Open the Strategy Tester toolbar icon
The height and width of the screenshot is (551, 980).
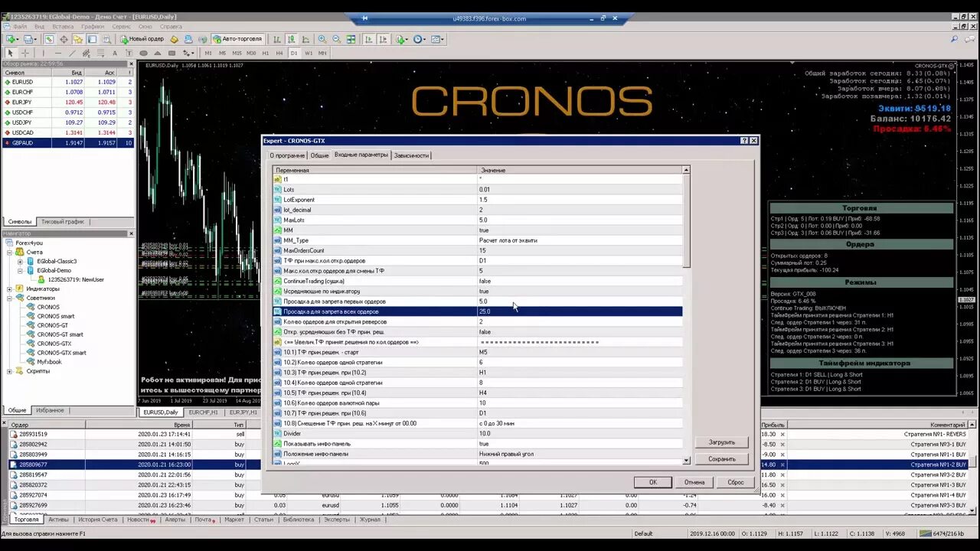coord(106,39)
